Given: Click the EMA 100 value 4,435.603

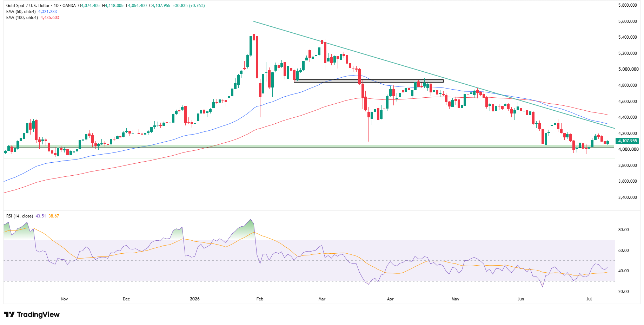Looking at the screenshot, I should (50, 18).
